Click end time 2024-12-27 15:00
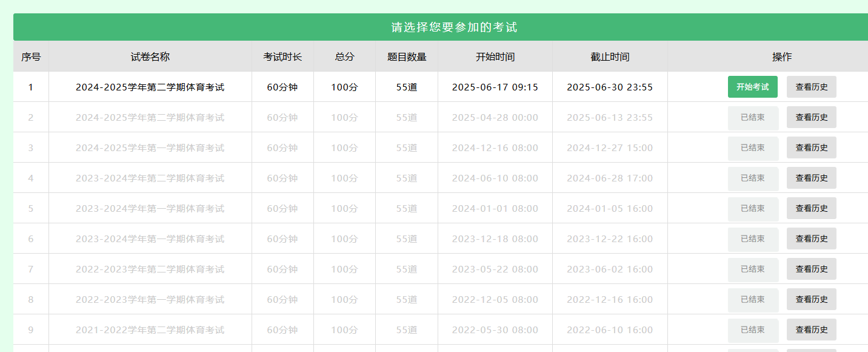This screenshot has height=352, width=868. click(610, 148)
